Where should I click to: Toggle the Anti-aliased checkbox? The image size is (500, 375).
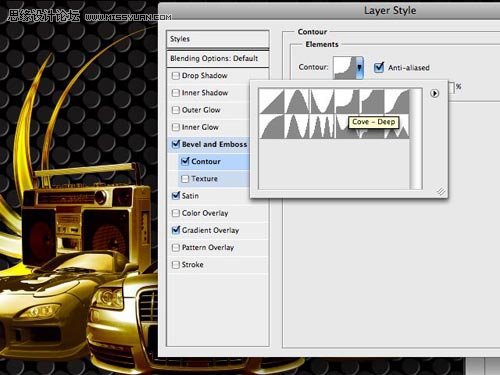click(x=379, y=68)
